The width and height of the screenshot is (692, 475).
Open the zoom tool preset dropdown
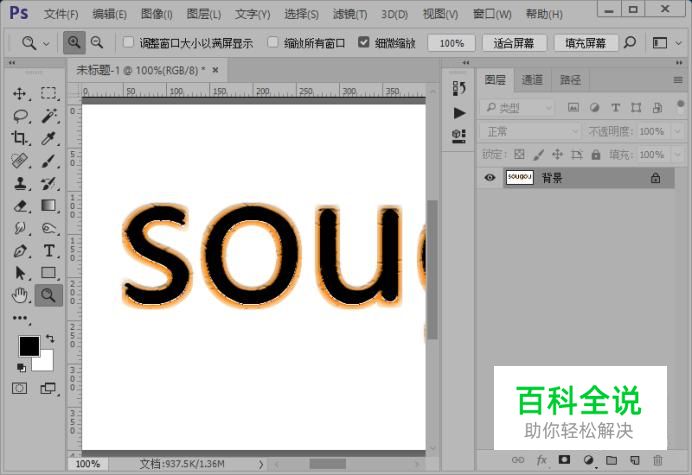[46, 43]
